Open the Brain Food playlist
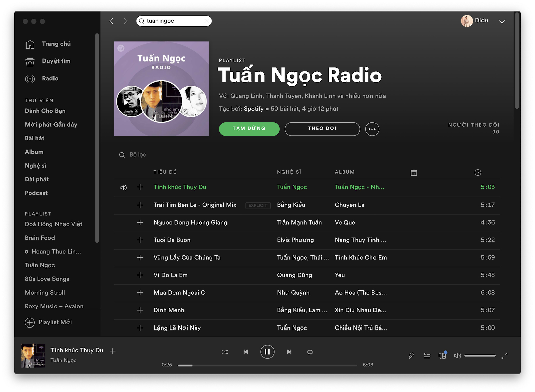 [40, 238]
